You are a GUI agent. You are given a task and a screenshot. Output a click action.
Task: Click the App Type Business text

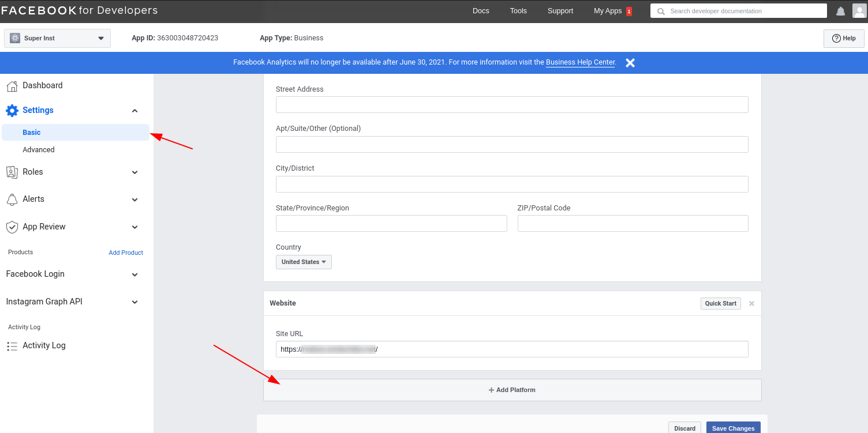pos(291,38)
